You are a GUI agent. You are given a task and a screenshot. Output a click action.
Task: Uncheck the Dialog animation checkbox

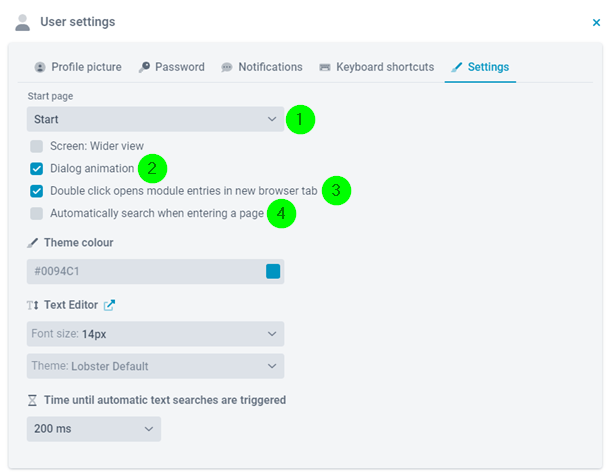click(37, 169)
